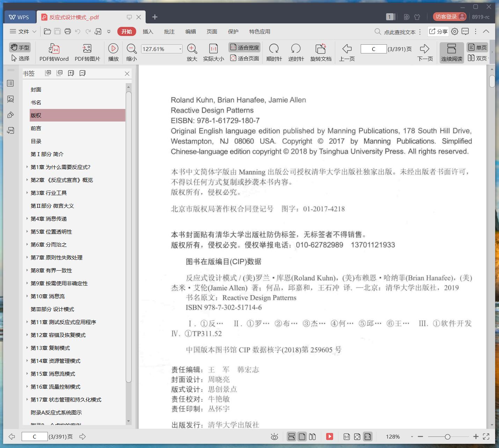
Task: Expand 第1章 为什么需要反应式? bookmark
Action: [27, 167]
